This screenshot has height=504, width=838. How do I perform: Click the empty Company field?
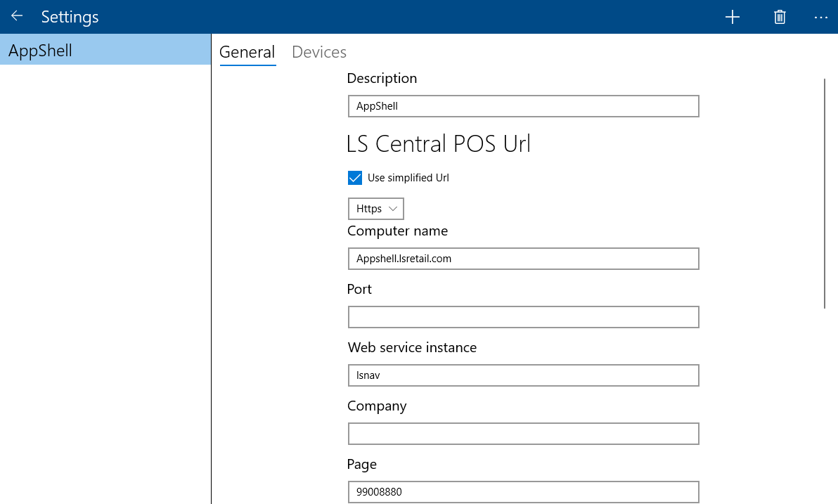pos(523,434)
